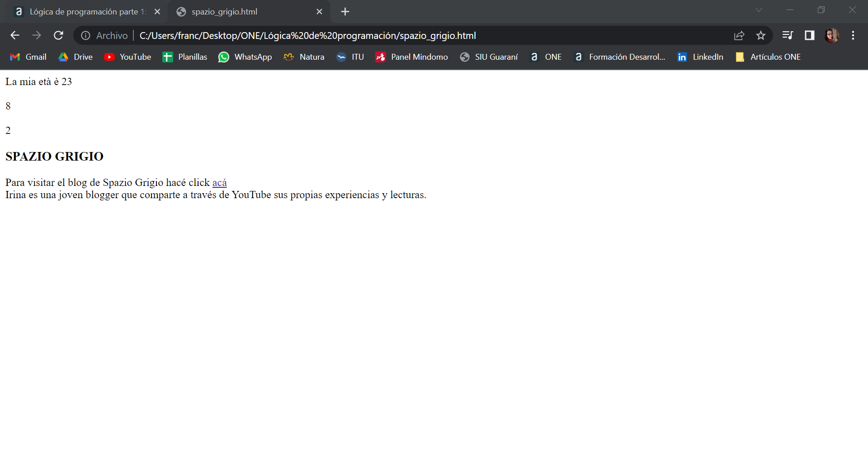
Task: Click the forward navigation arrow
Action: pos(37,35)
